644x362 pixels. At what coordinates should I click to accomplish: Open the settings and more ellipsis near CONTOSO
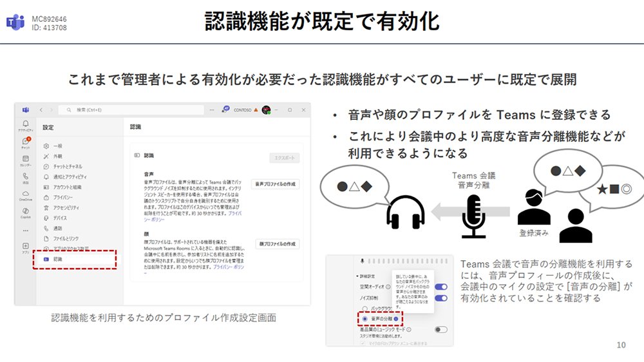(x=211, y=110)
